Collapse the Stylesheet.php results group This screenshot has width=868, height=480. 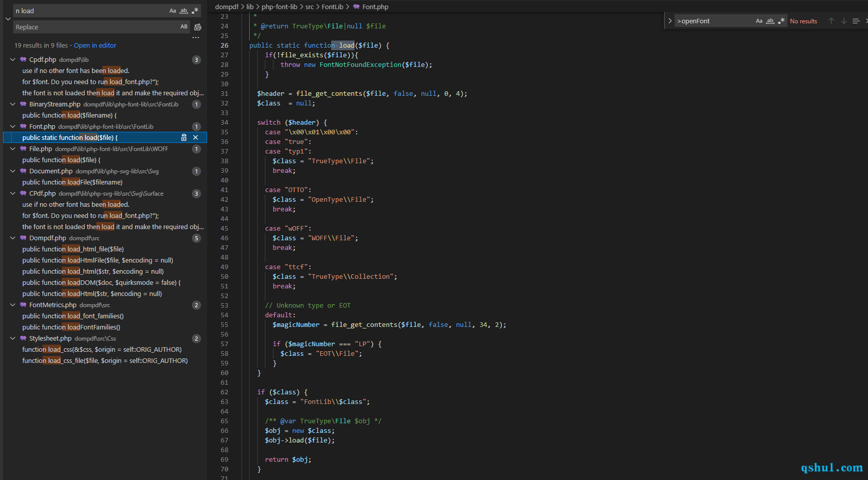point(13,338)
